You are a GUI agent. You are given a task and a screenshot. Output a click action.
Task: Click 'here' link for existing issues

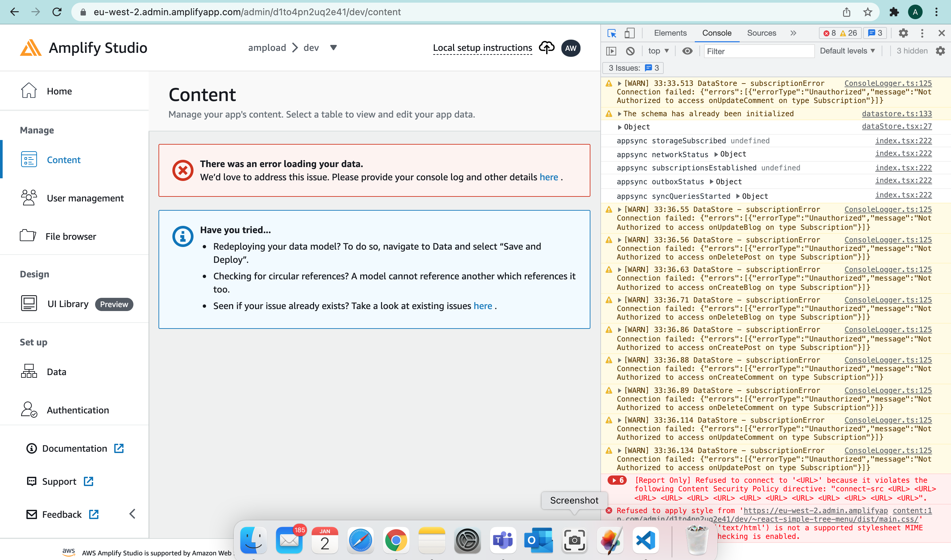point(483,306)
